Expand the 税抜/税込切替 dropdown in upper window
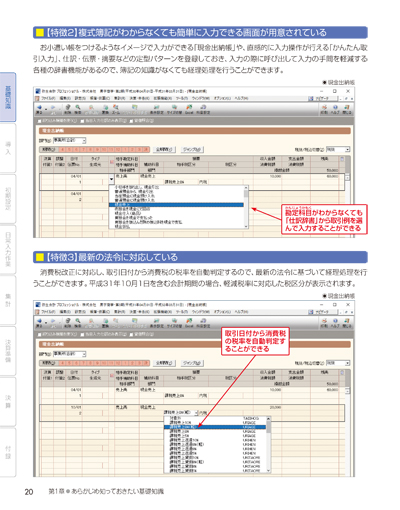 (347, 150)
